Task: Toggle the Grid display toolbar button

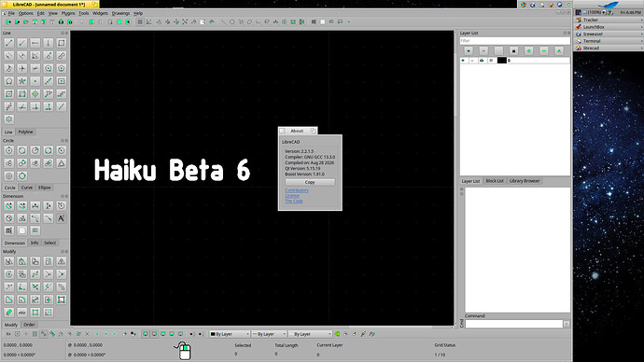Action: point(140,21)
